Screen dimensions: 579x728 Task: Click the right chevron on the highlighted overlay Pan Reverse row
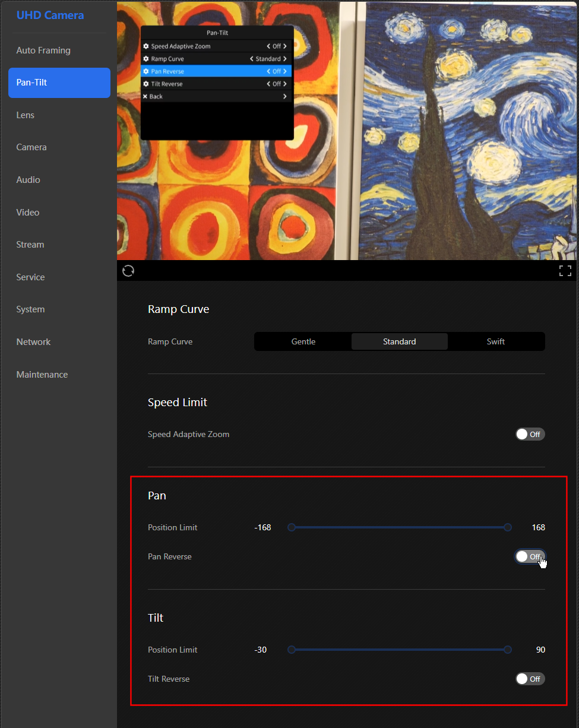(x=285, y=71)
